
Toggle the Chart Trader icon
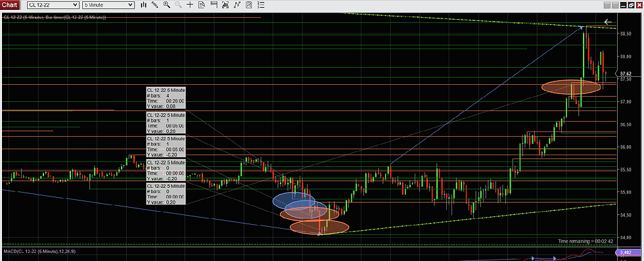coord(214,5)
